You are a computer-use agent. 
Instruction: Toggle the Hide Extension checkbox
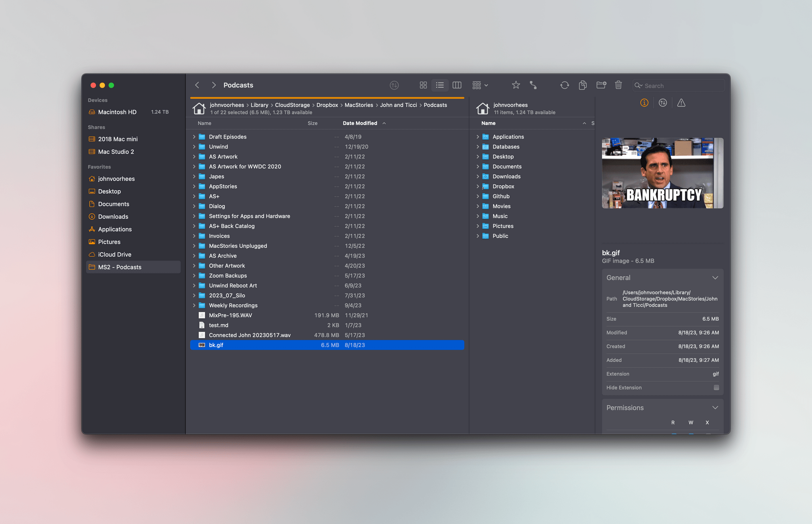716,388
